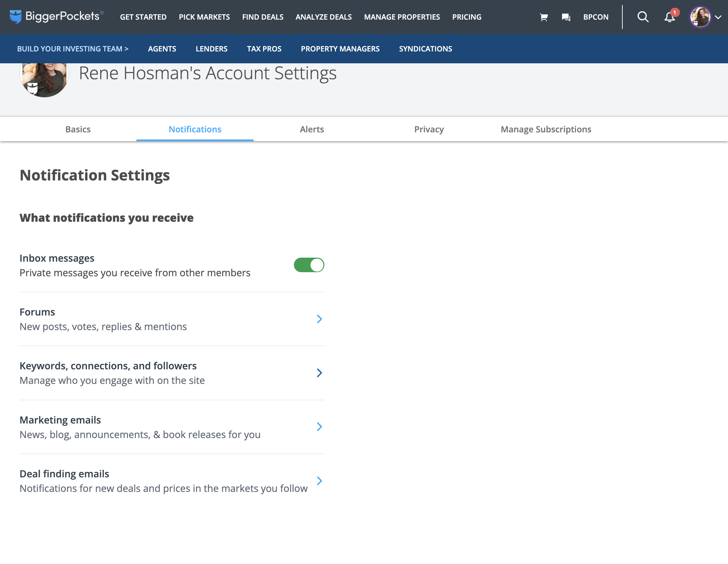Open the Manage Subscriptions tab
Viewport: 728px width, 564px height.
(546, 129)
